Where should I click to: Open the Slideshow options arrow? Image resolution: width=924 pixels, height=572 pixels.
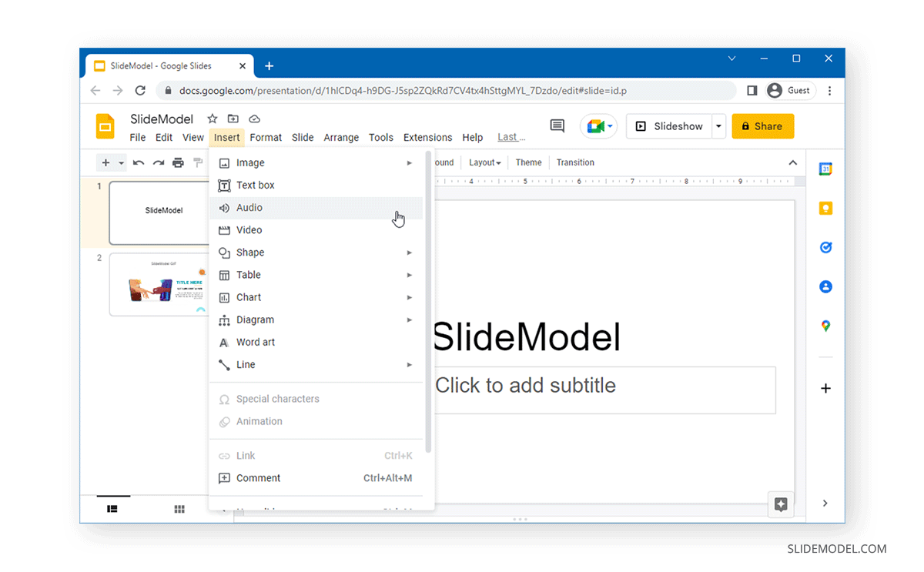point(718,126)
